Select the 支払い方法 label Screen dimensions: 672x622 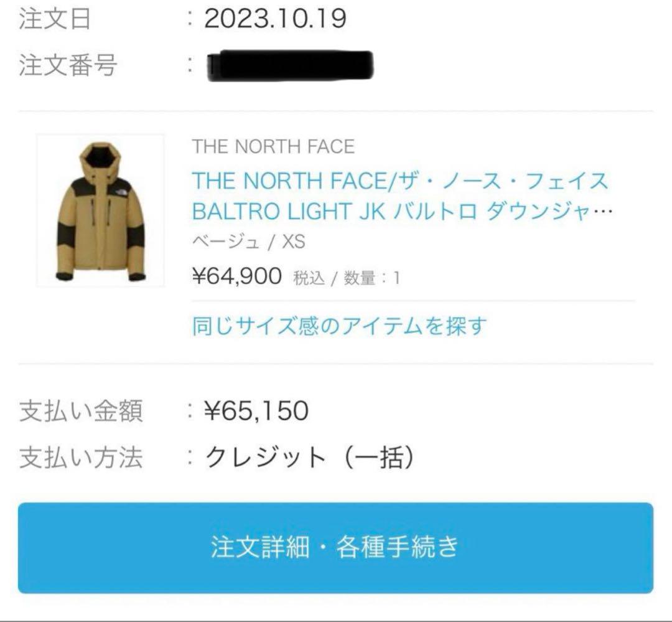81,457
